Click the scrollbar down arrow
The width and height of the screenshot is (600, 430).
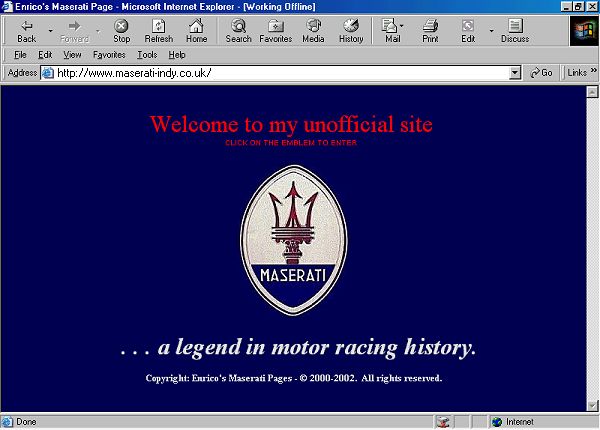coord(592,405)
